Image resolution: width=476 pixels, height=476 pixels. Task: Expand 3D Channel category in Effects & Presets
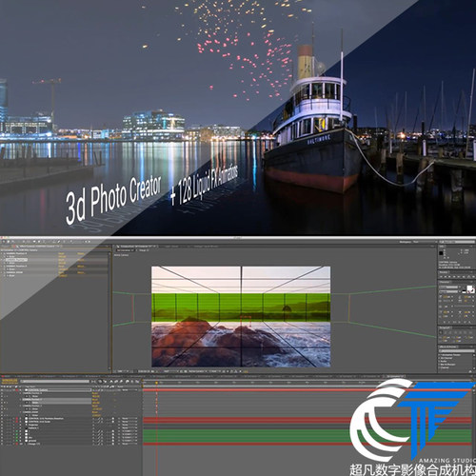click(x=439, y=358)
